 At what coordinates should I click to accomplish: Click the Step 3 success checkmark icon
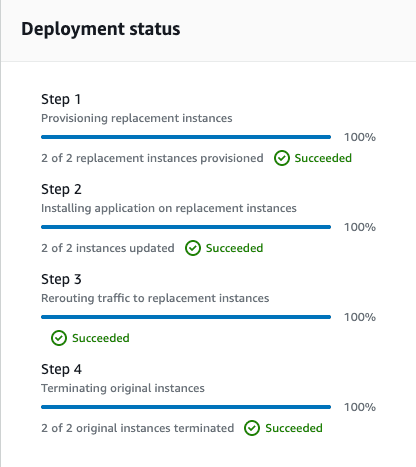click(59, 338)
